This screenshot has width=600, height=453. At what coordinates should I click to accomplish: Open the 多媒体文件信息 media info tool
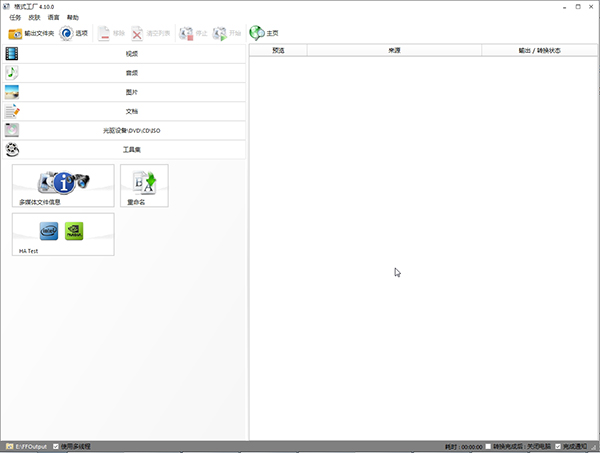coord(63,186)
